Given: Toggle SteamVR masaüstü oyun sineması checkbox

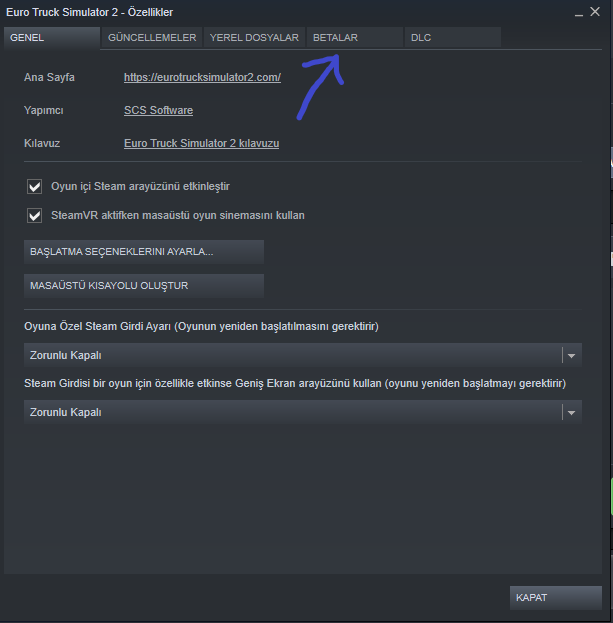Looking at the screenshot, I should coord(35,215).
